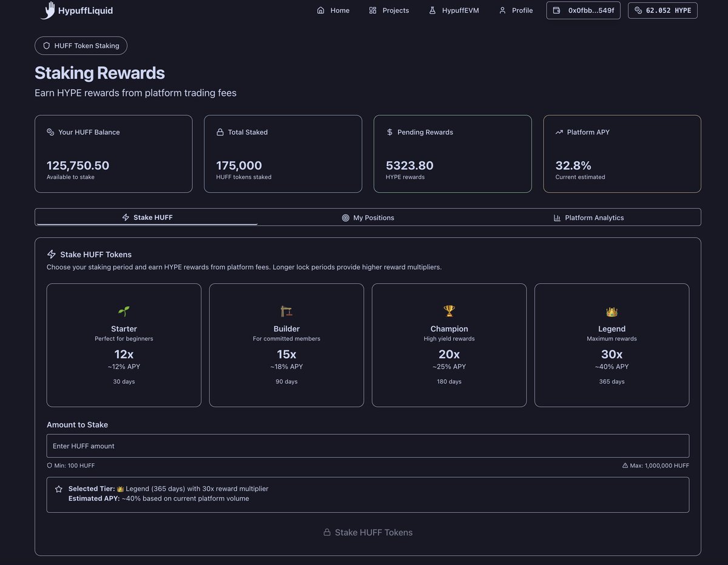The height and width of the screenshot is (565, 728).
Task: Select the Builder 90 days tier
Action: pyautogui.click(x=286, y=345)
